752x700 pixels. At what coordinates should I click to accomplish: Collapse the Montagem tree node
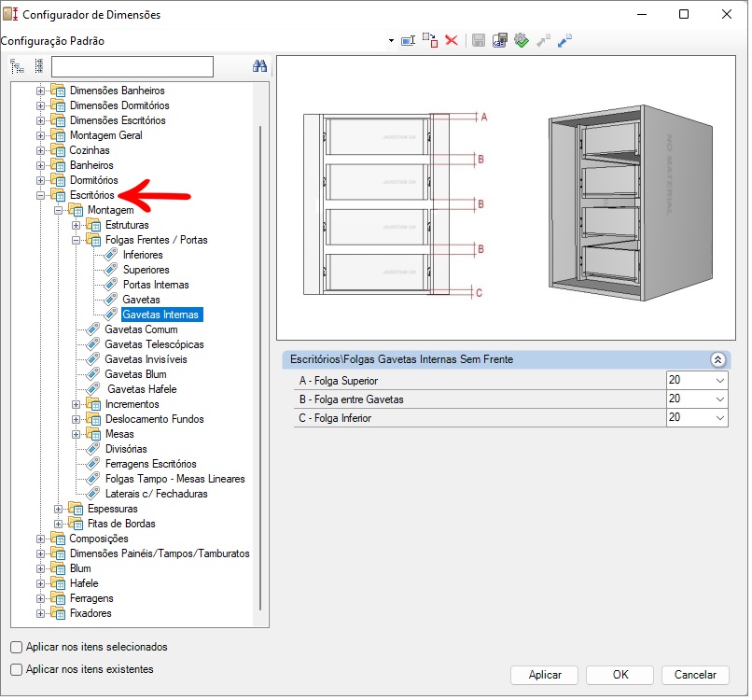click(58, 210)
